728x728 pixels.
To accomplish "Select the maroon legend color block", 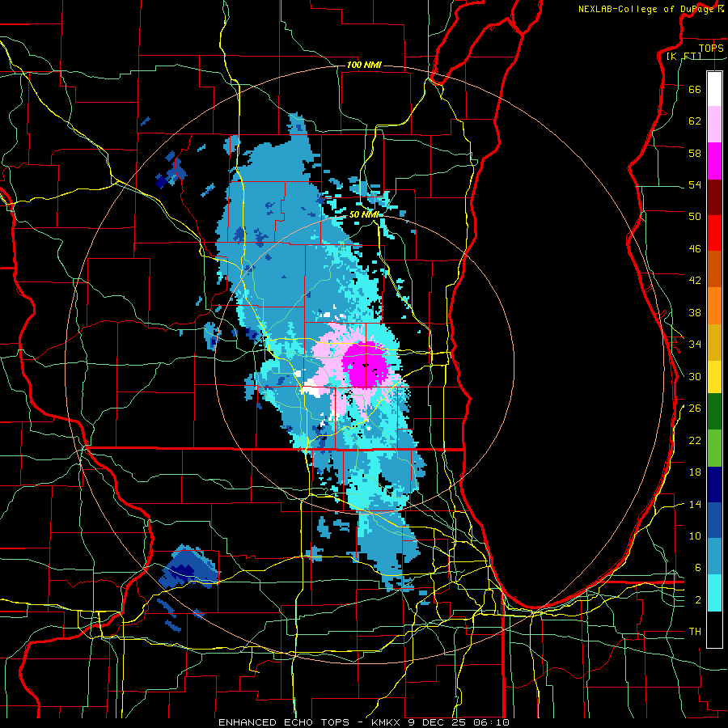I will pyautogui.click(x=714, y=197).
